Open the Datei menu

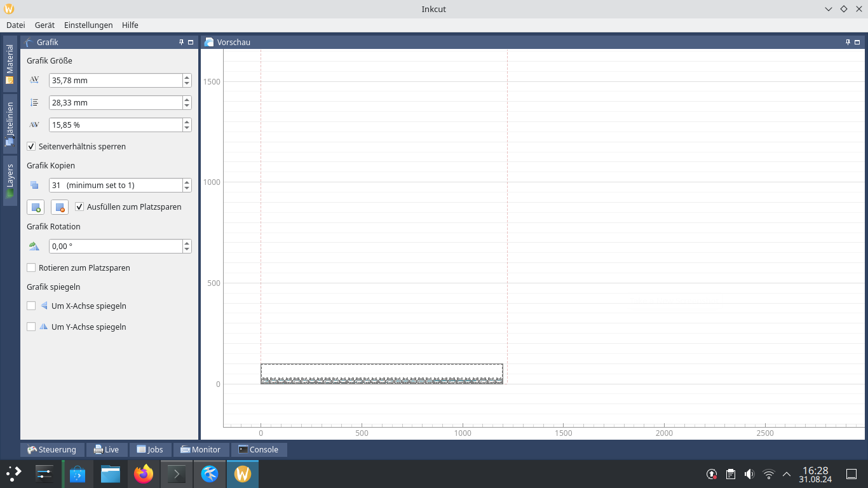16,25
